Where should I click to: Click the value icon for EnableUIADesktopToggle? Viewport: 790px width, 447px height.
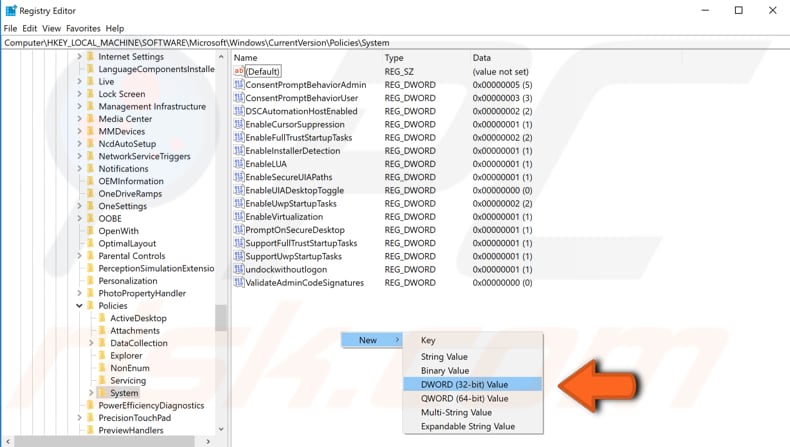(x=239, y=190)
